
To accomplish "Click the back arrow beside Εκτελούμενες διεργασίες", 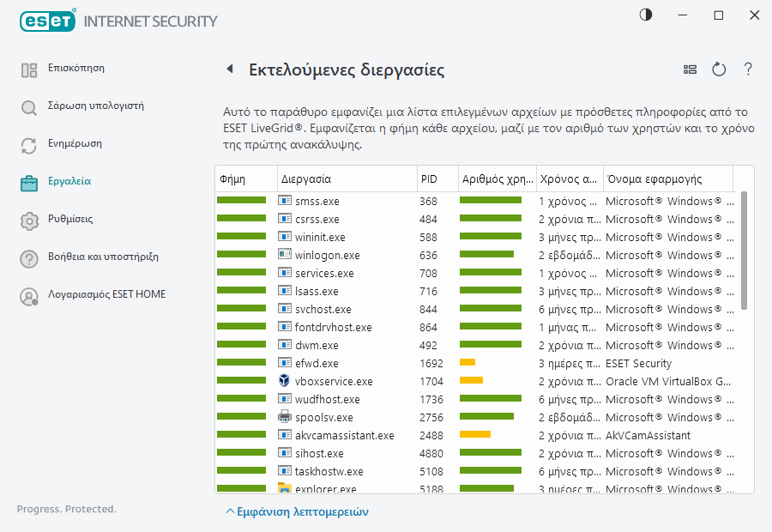I will click(229, 70).
